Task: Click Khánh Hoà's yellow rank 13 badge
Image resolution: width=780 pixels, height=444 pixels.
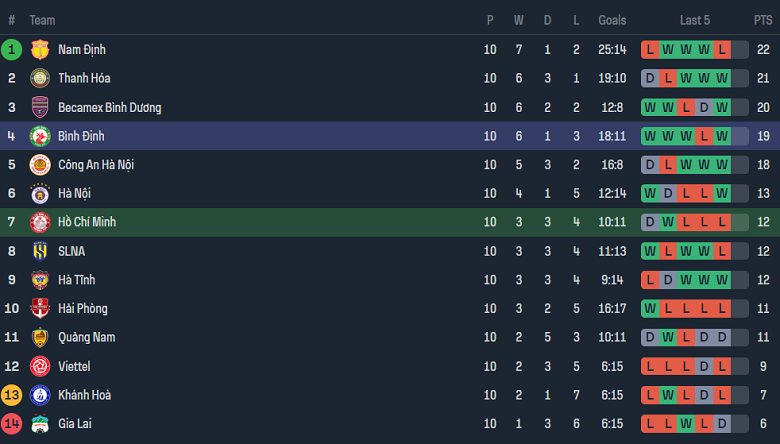Action: point(12,395)
